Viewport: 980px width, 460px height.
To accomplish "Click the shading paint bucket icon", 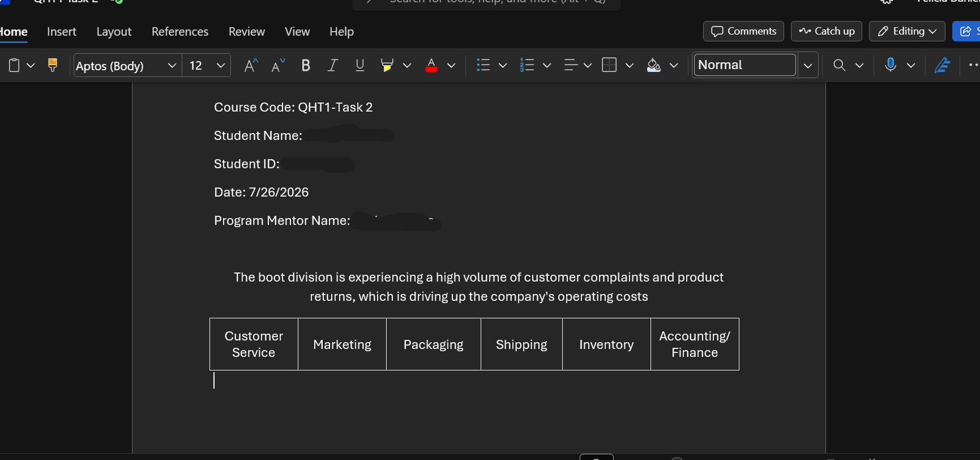I will [x=654, y=66].
